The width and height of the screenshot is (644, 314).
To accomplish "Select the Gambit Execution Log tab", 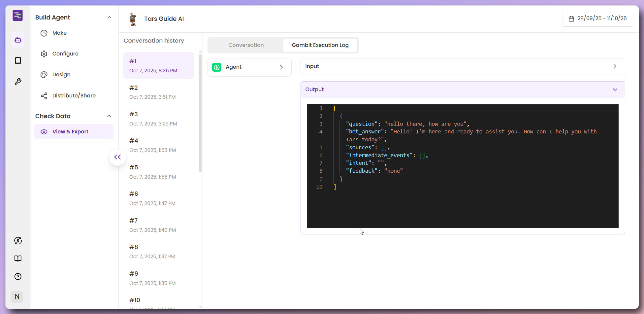I will tap(320, 45).
